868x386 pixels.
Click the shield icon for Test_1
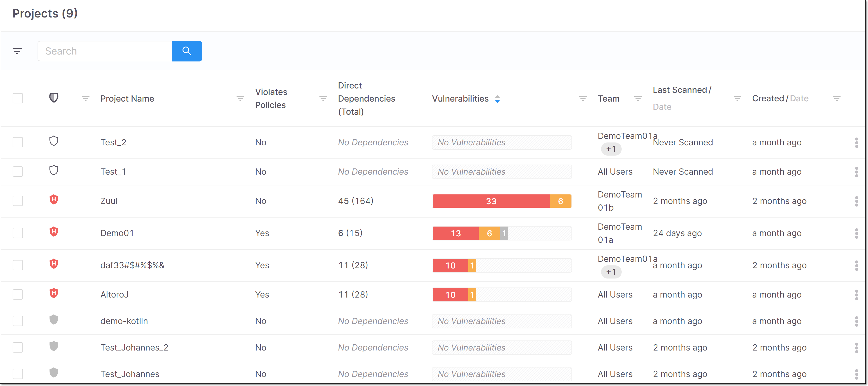[x=54, y=170]
